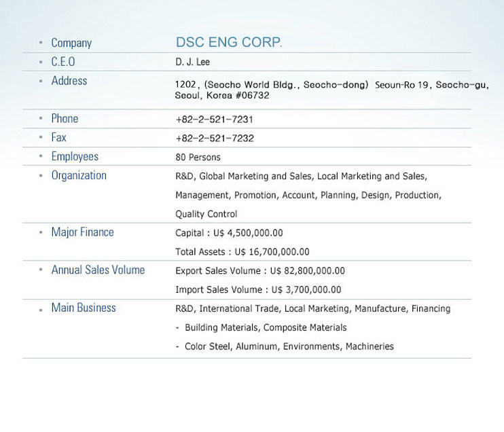
Task: Click the Company label
Action: click(x=71, y=43)
